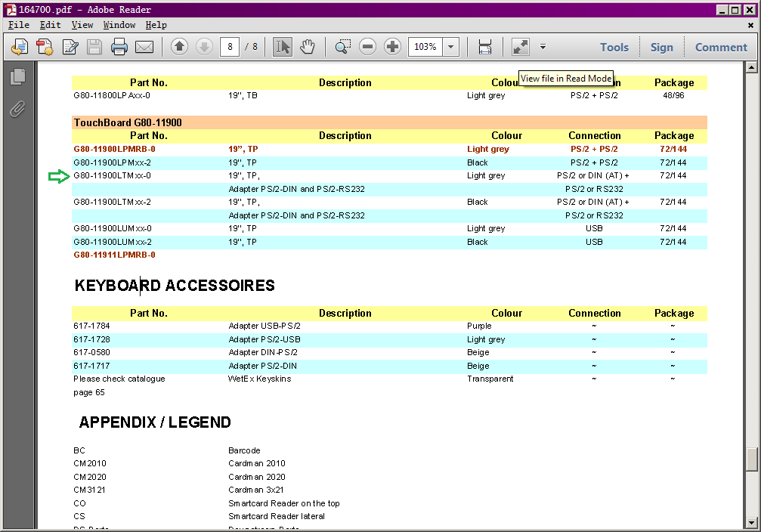Show the Page Thumbnails panel
Screen dimensions: 761x532
click(17, 76)
